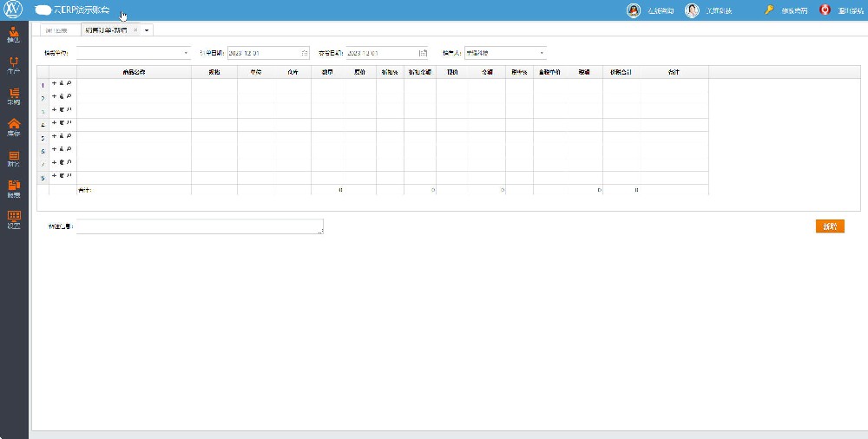
Task: Click the remarks information text area
Action: [200, 226]
